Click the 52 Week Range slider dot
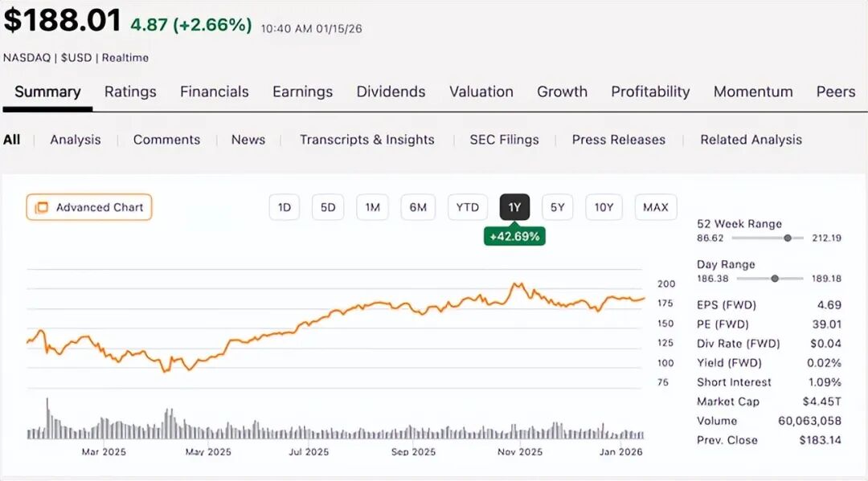 tap(788, 238)
